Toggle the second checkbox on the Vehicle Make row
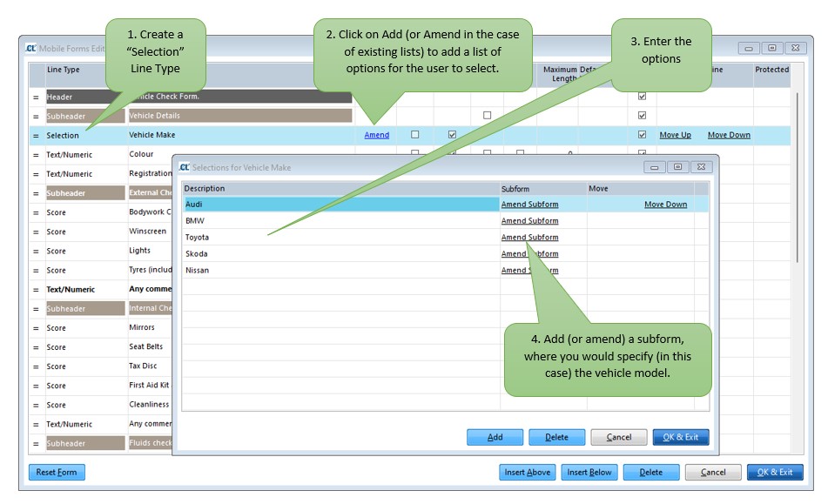This screenshot has width=828, height=504. pos(451,133)
